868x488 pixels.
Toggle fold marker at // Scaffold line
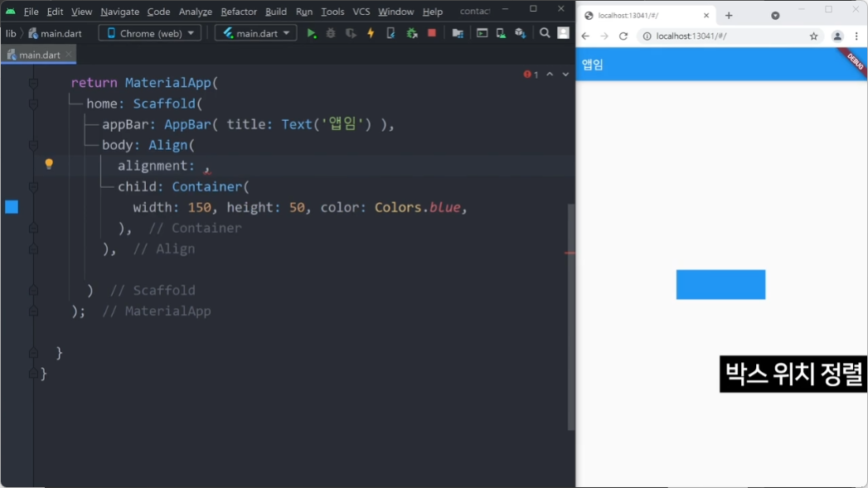(33, 291)
